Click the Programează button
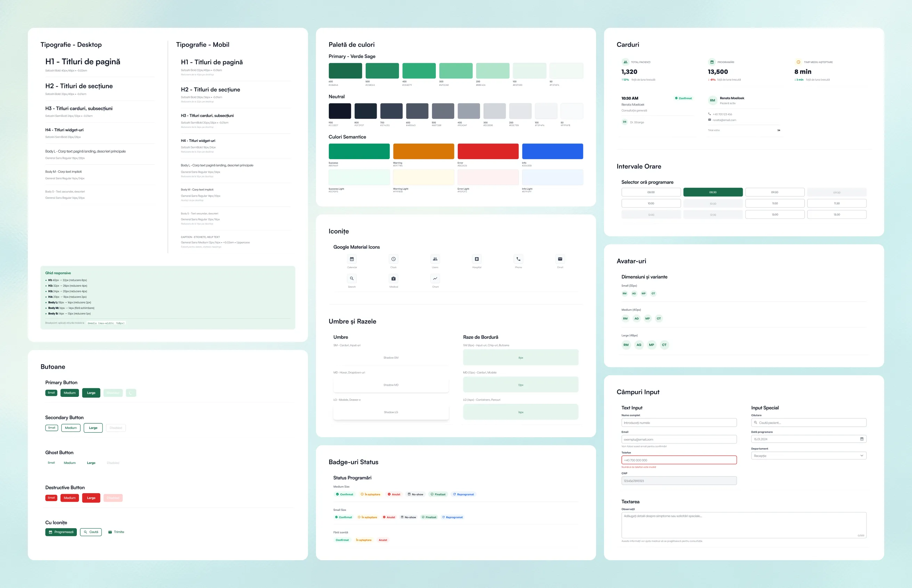Viewport: 912px width, 588px height. 61,532
